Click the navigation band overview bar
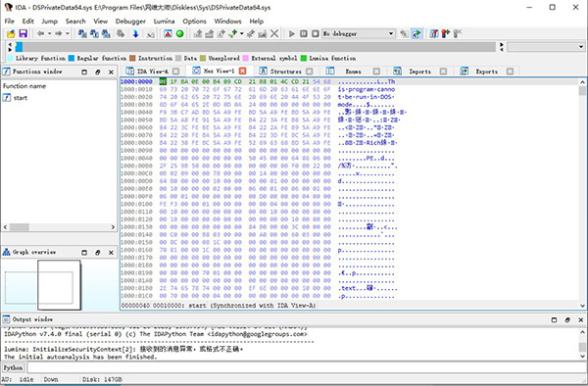Viewport: 588px width, 386px height. (255, 47)
